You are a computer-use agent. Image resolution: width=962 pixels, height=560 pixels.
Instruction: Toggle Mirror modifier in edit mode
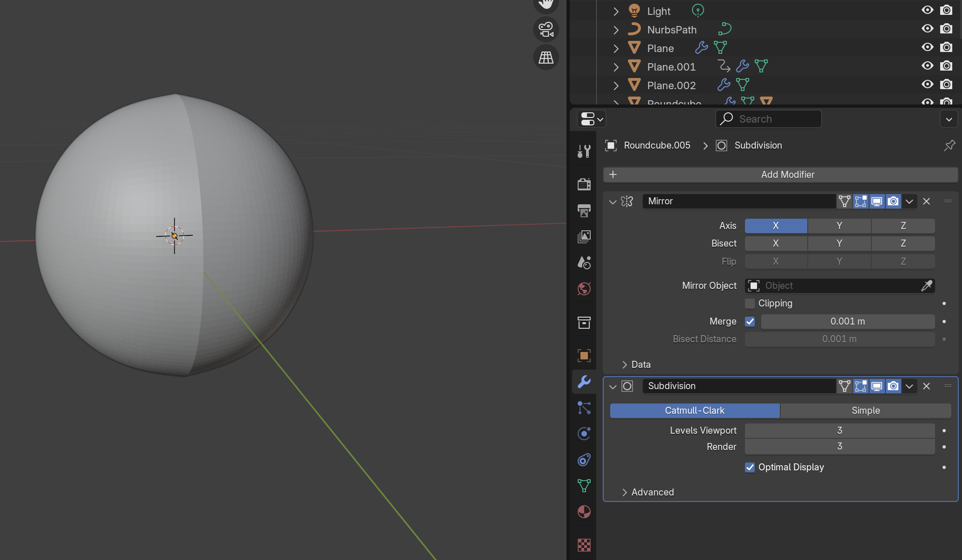[x=861, y=201]
